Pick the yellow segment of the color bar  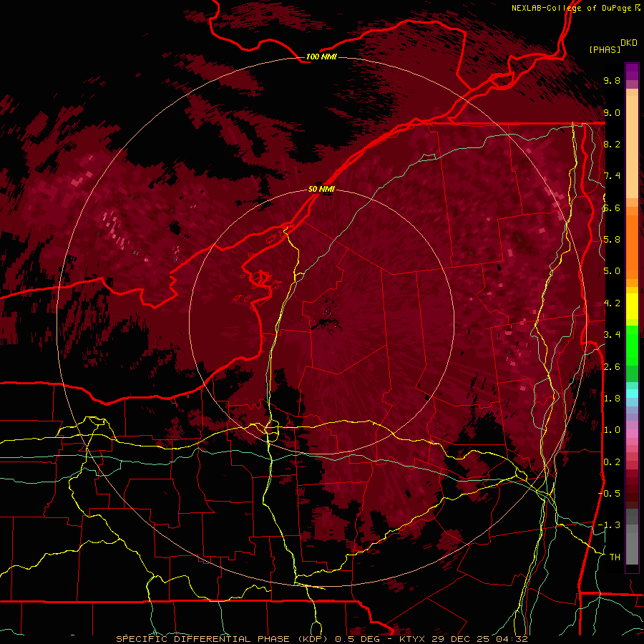coord(632,306)
